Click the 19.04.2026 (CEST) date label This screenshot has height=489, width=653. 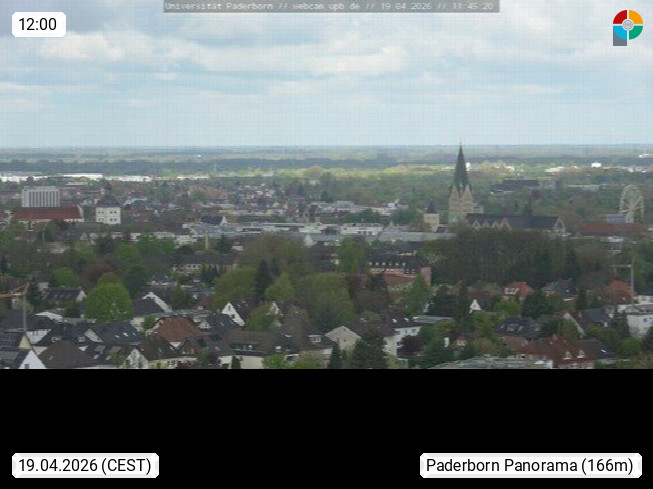(85, 465)
